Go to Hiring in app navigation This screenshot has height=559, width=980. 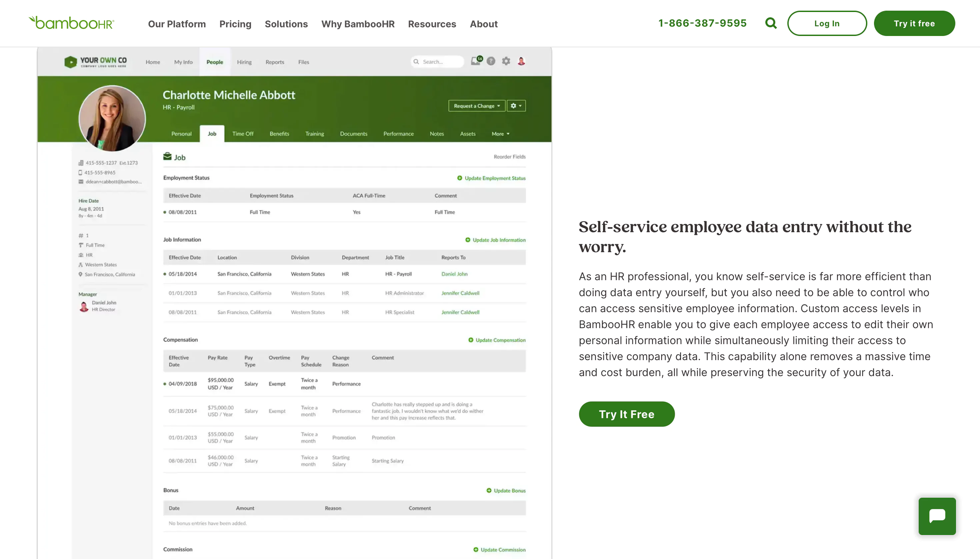coord(244,62)
